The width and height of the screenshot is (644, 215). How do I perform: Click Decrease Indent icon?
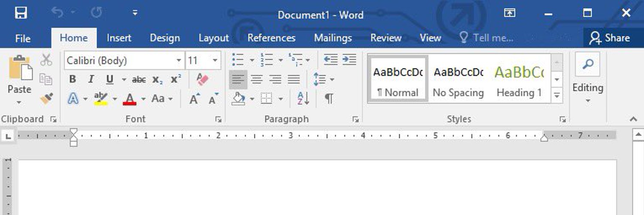point(331,60)
